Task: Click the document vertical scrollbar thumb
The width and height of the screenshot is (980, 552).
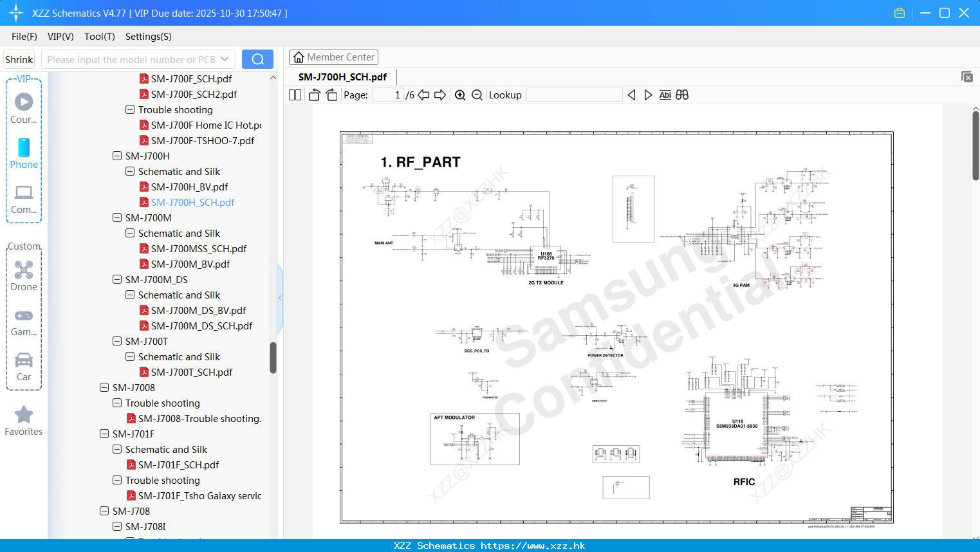Action: (975, 145)
